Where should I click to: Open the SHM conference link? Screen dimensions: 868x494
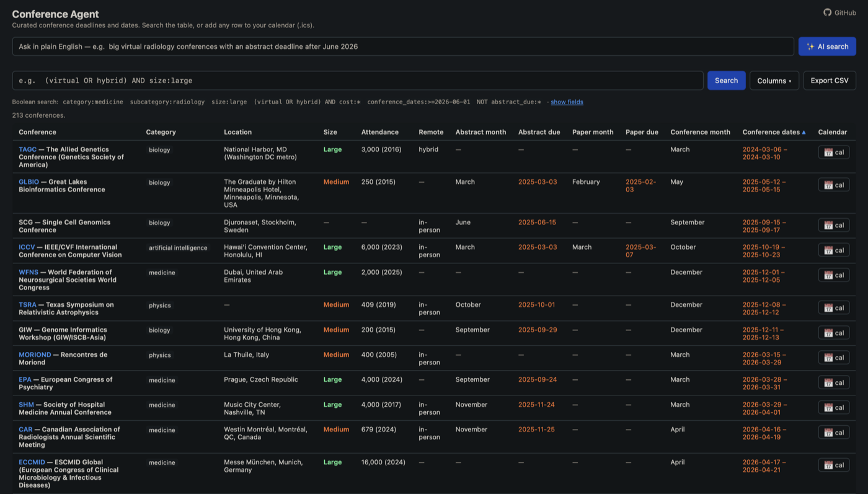27,404
